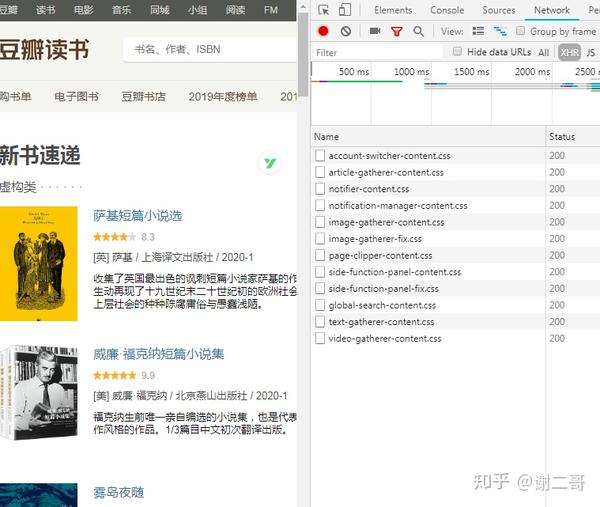Open 音乐 in Douban top navigation

point(121,10)
